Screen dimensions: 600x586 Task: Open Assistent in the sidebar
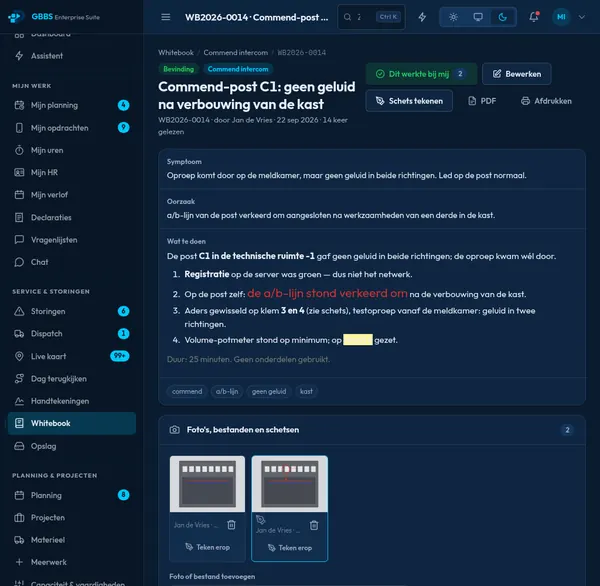(72, 56)
